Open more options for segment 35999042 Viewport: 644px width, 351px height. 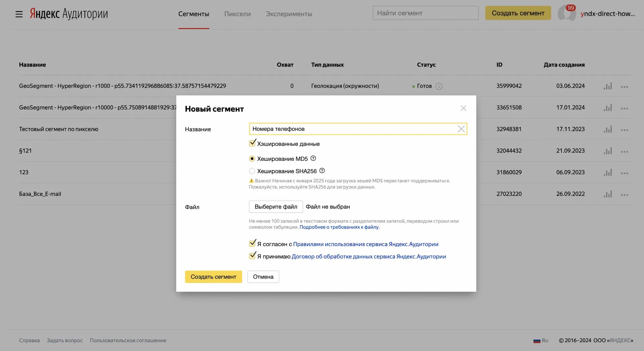pyautogui.click(x=624, y=87)
